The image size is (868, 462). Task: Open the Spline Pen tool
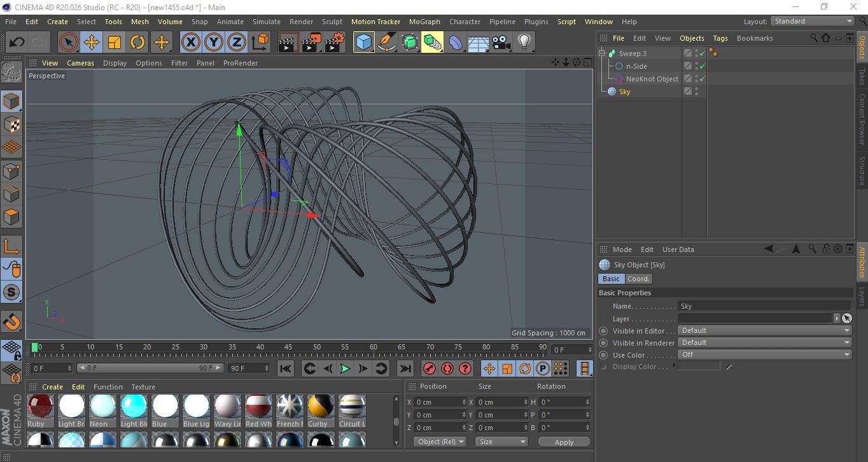pos(386,43)
